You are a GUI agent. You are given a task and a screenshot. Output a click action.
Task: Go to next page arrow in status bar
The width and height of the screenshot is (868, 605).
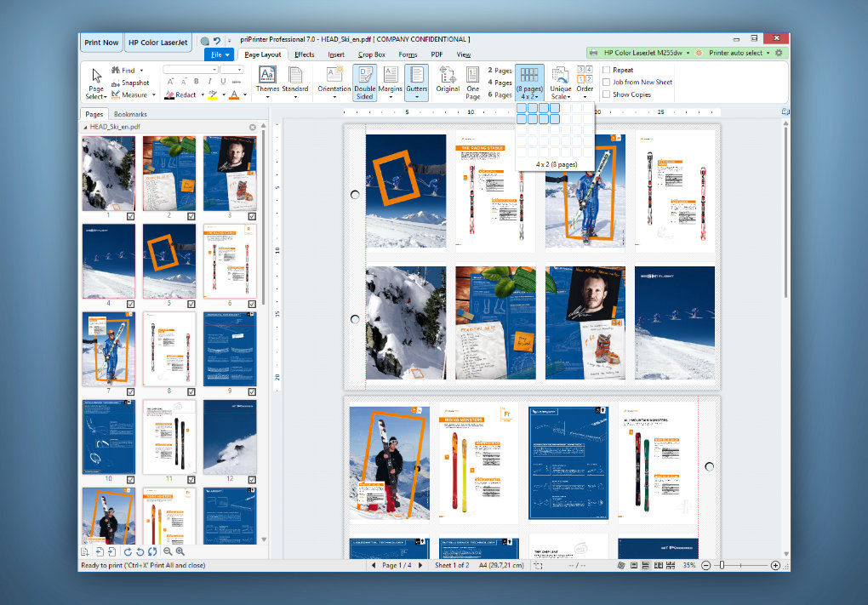pyautogui.click(x=420, y=565)
